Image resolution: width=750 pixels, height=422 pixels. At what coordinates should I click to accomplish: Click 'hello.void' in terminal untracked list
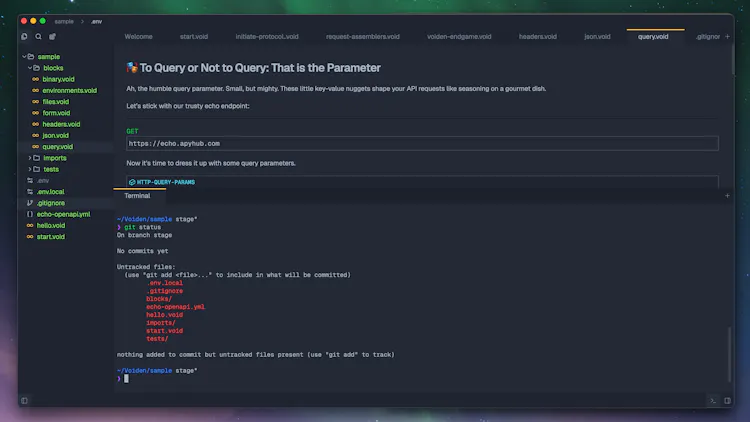[x=165, y=315]
